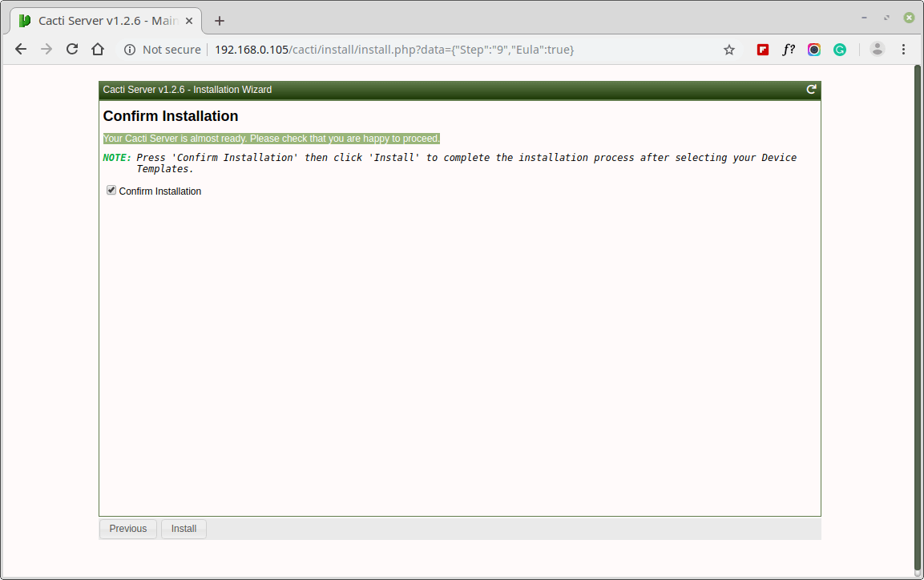Go to the browser home page icon
The height and width of the screenshot is (580, 924).
pos(98,50)
